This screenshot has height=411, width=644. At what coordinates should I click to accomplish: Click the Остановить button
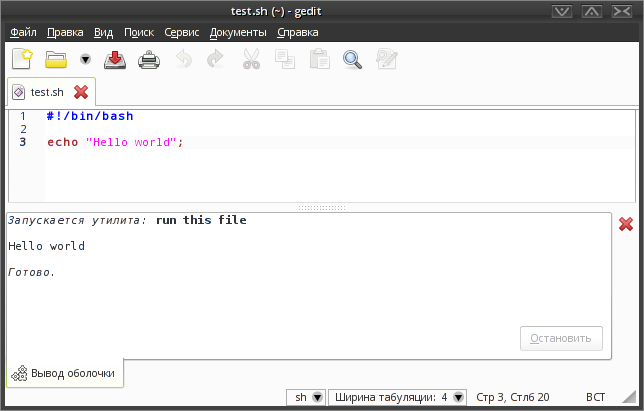(x=561, y=338)
